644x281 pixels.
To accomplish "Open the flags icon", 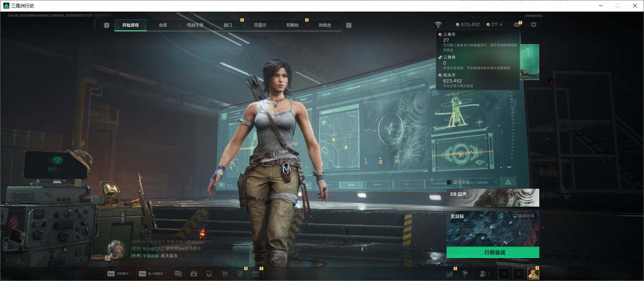I will click(465, 274).
